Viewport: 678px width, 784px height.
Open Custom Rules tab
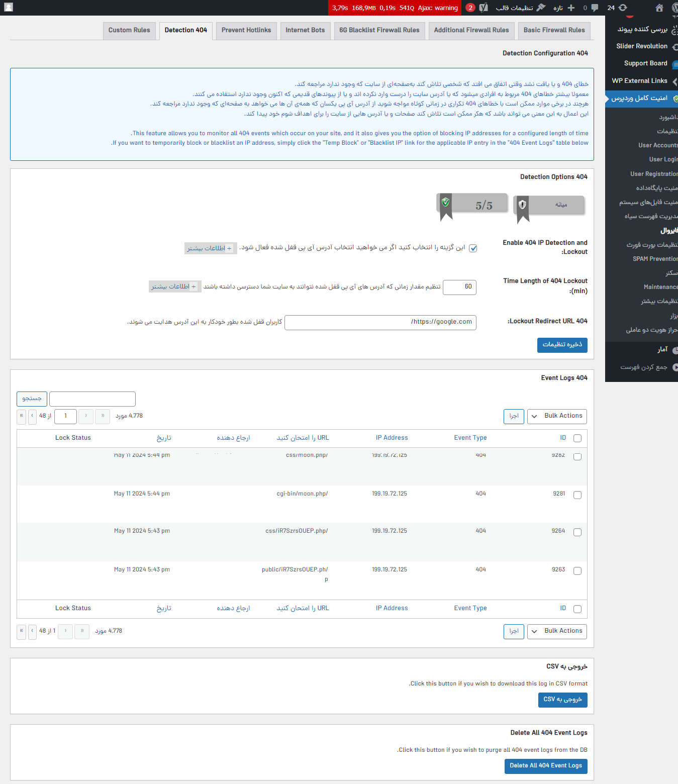coord(129,31)
